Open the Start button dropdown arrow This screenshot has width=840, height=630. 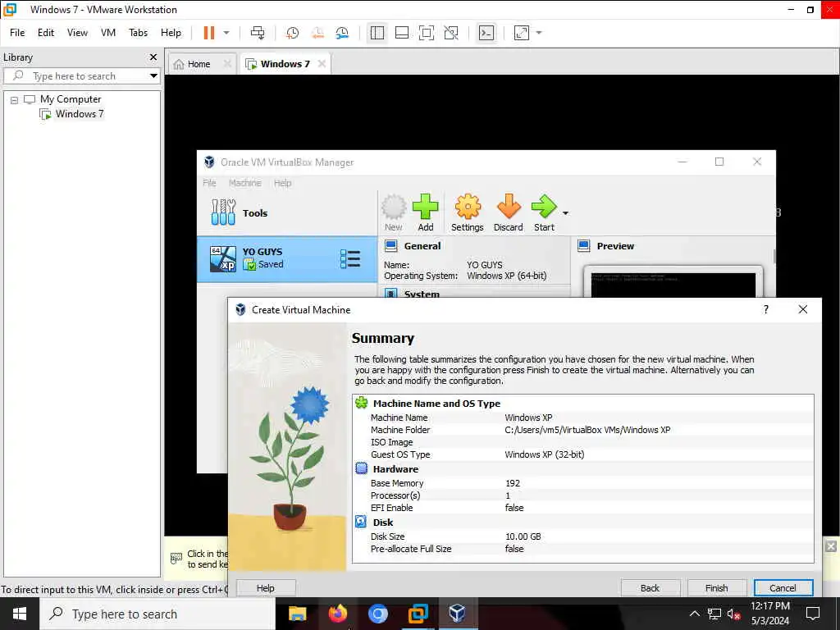565,213
